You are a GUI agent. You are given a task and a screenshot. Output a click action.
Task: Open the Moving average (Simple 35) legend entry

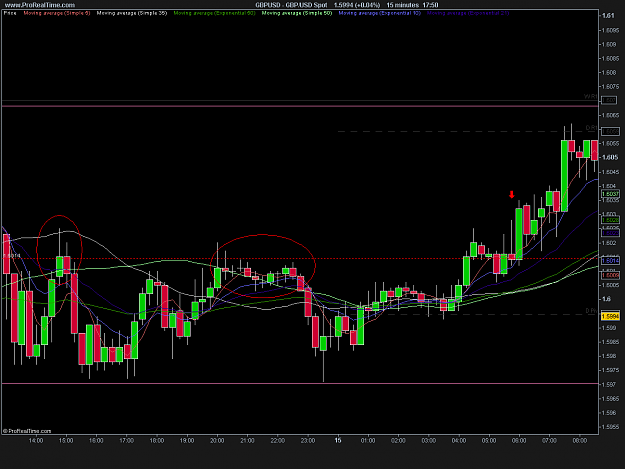pos(132,13)
